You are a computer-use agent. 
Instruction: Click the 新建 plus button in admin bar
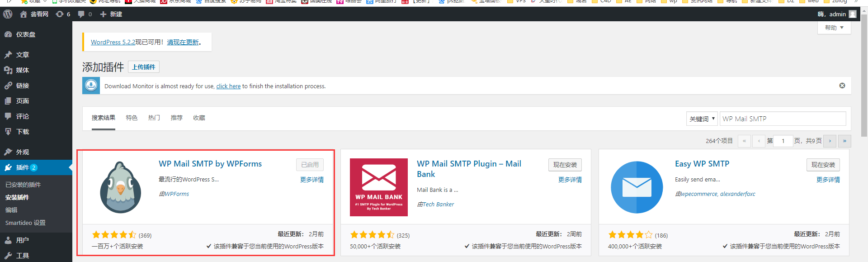tap(111, 14)
